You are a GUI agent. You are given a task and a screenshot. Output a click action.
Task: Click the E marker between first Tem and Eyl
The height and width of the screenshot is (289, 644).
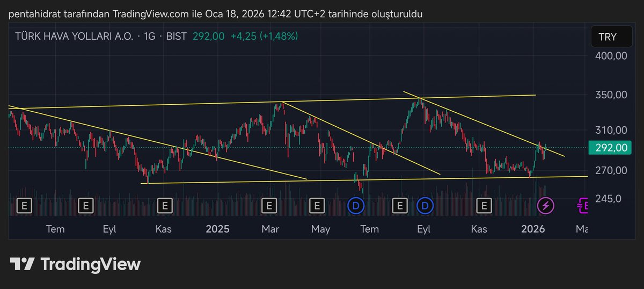point(85,205)
